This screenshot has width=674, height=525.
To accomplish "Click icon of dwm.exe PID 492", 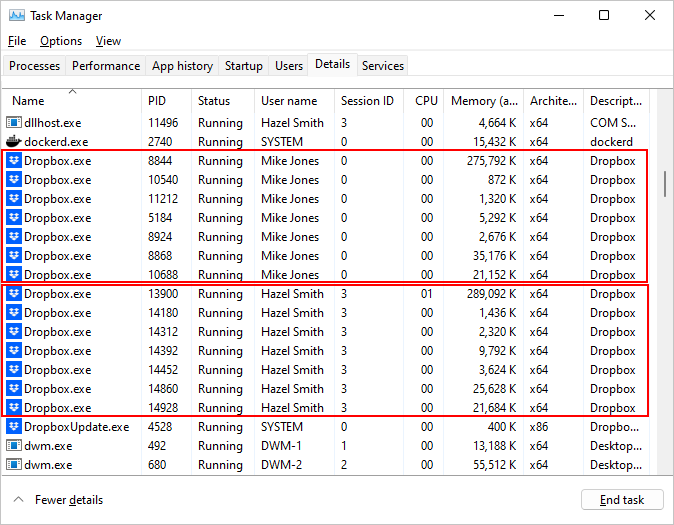I will (14, 445).
